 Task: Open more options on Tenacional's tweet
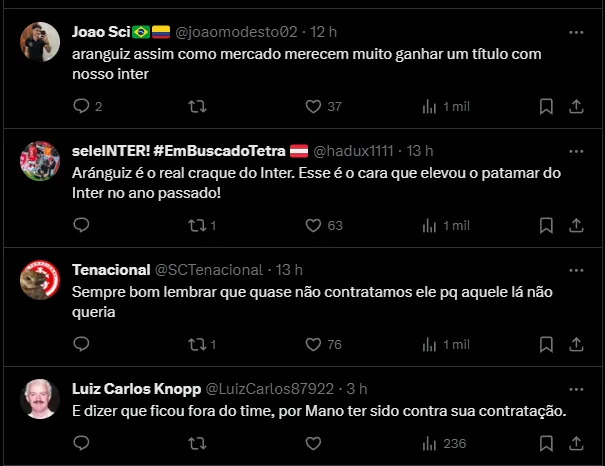point(576,270)
